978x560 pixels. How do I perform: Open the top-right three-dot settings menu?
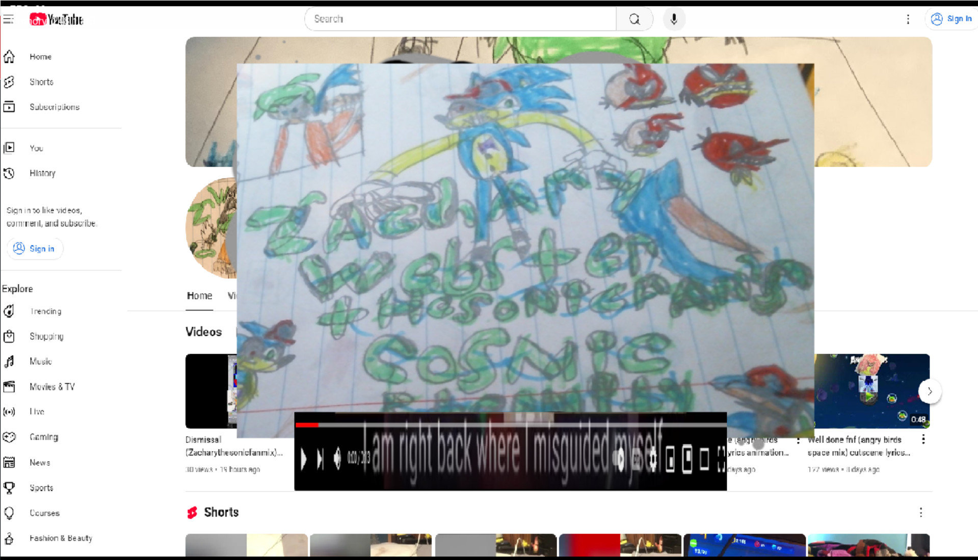(x=908, y=19)
